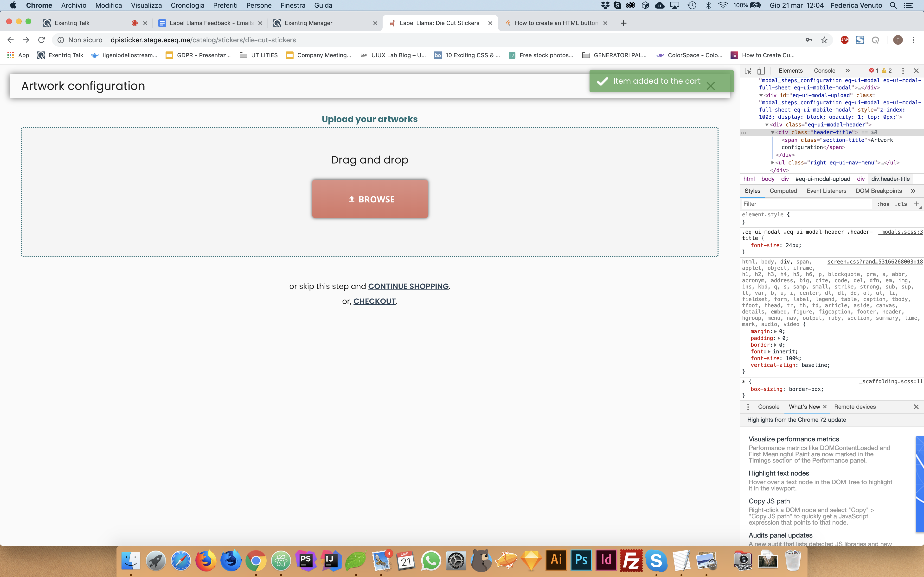The image size is (924, 577).
Task: Open the AdBlock Plus extension icon
Action: (x=844, y=40)
